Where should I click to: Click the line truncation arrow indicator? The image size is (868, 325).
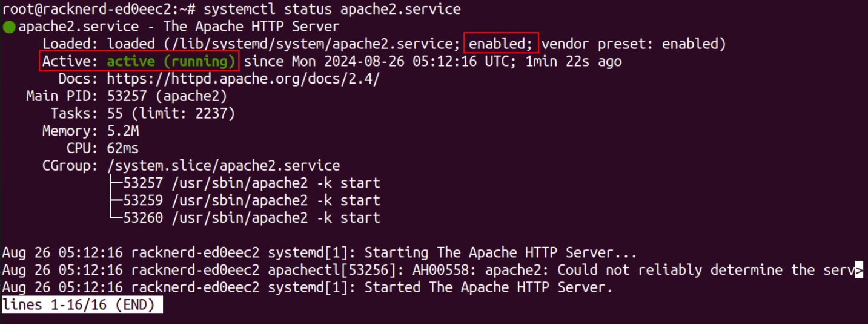858,270
